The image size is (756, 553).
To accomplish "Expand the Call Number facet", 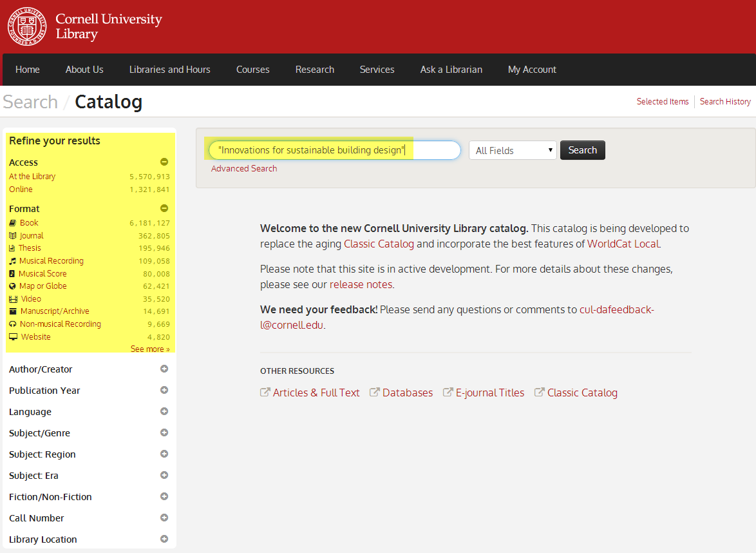I will coord(164,518).
